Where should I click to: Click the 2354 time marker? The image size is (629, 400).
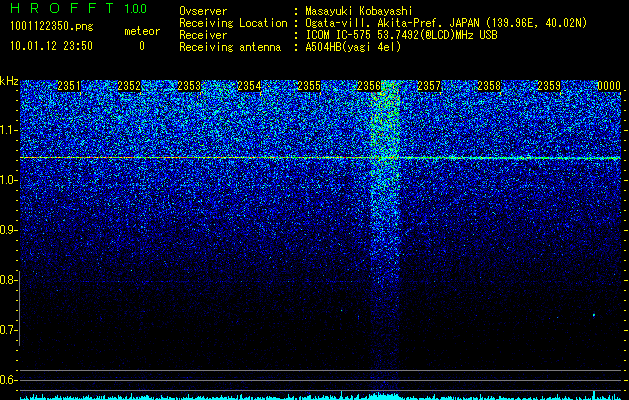point(249,86)
